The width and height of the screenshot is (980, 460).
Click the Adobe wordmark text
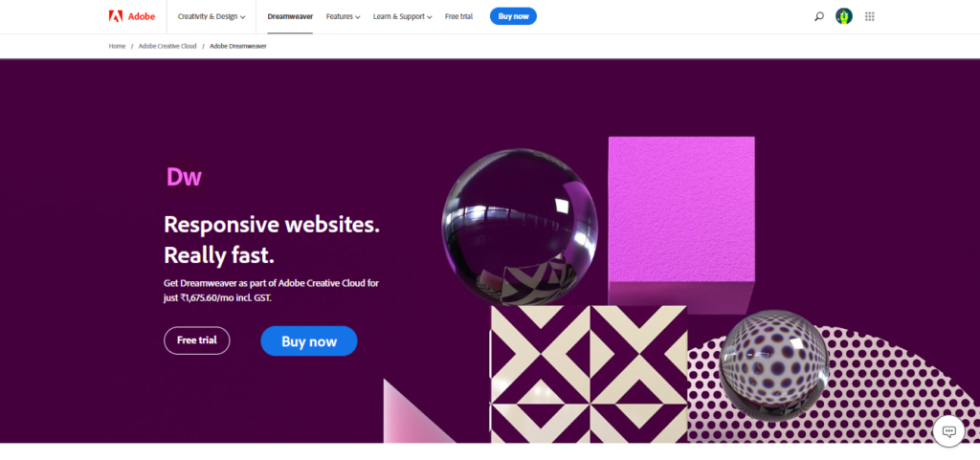pyautogui.click(x=142, y=16)
